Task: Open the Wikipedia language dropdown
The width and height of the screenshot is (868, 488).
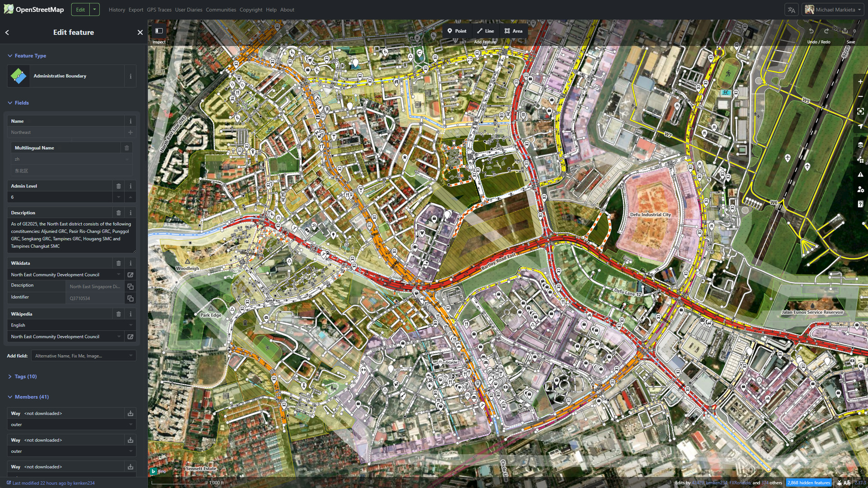Action: [x=71, y=325]
